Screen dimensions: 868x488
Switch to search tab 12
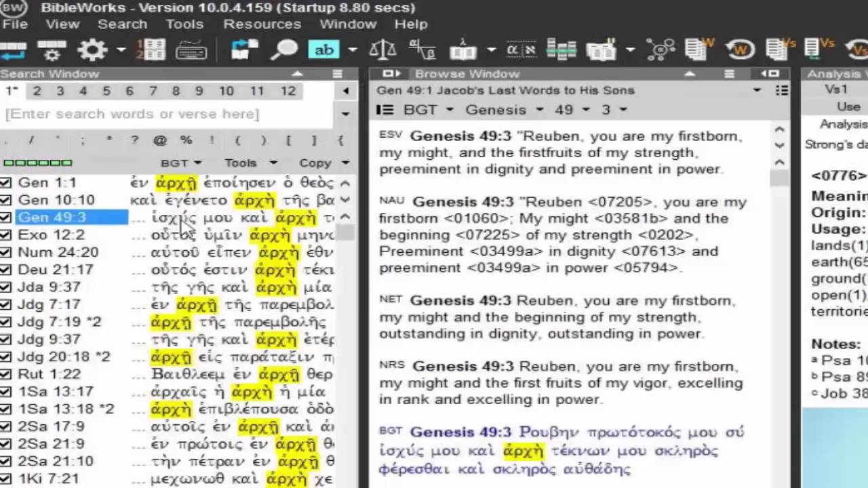pos(288,91)
